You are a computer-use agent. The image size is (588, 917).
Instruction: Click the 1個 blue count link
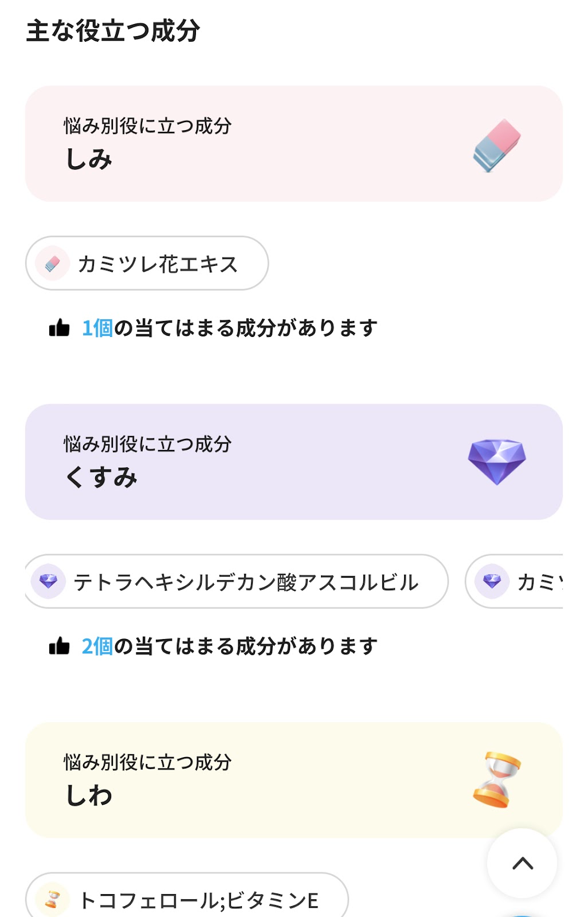(97, 328)
